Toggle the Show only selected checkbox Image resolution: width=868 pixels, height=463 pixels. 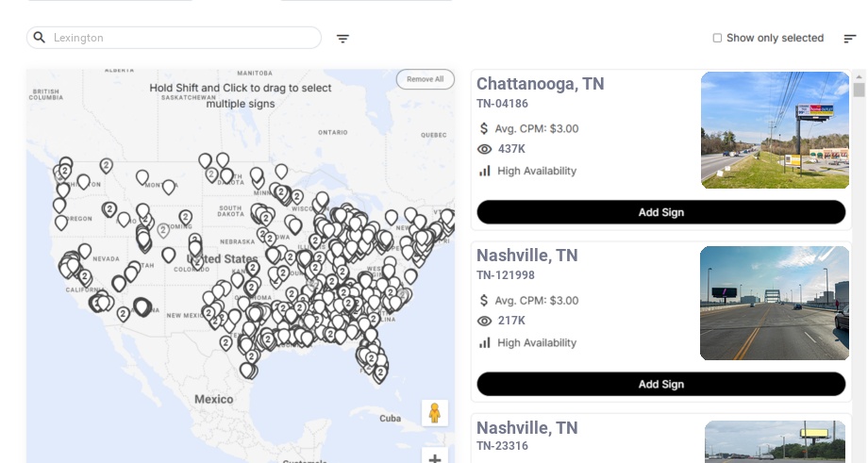click(717, 39)
